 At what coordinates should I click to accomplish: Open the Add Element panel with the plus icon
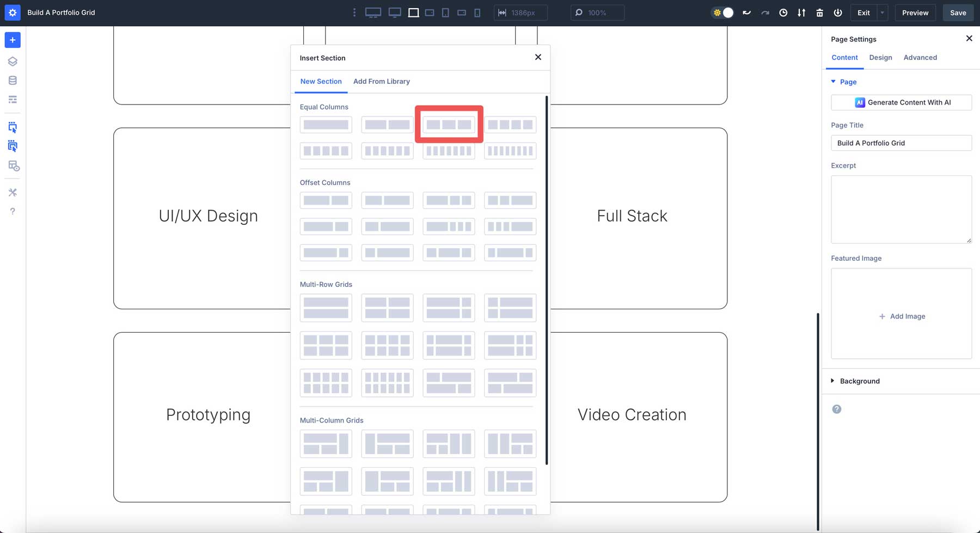pyautogui.click(x=12, y=40)
